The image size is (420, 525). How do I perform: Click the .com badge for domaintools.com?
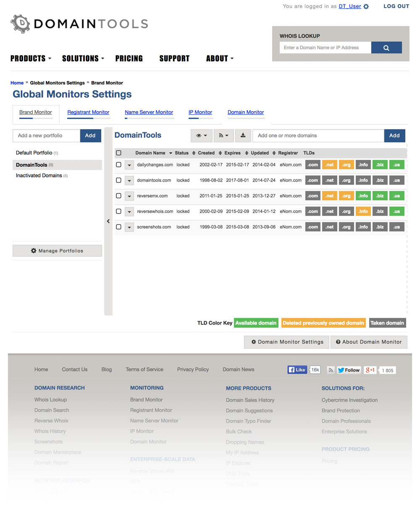click(x=313, y=180)
